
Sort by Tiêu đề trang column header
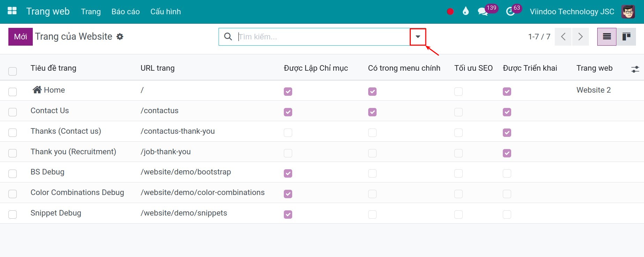[53, 68]
